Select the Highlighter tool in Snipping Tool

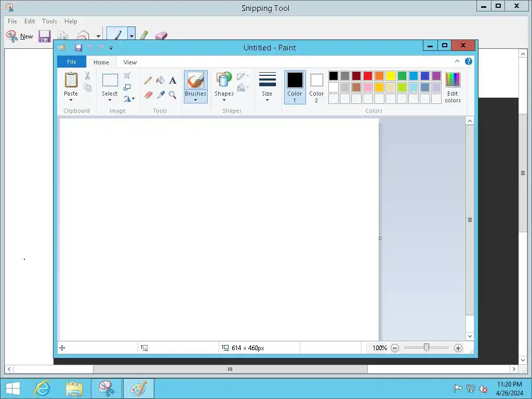(144, 35)
